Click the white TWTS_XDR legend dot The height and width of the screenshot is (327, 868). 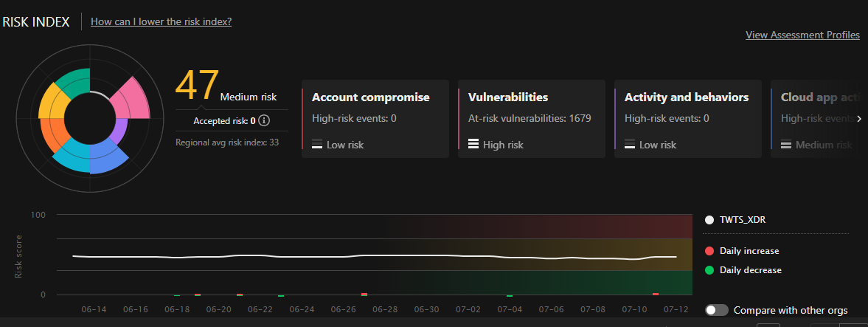[x=709, y=220]
